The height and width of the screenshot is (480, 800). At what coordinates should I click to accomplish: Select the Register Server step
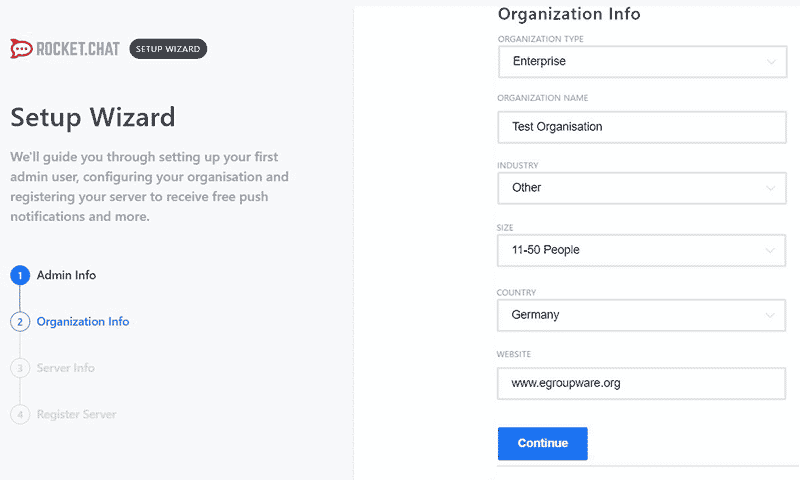point(77,414)
